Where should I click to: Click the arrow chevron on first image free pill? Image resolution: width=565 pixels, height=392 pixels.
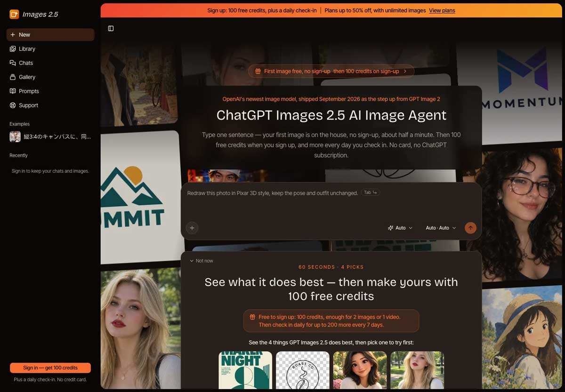pyautogui.click(x=405, y=71)
